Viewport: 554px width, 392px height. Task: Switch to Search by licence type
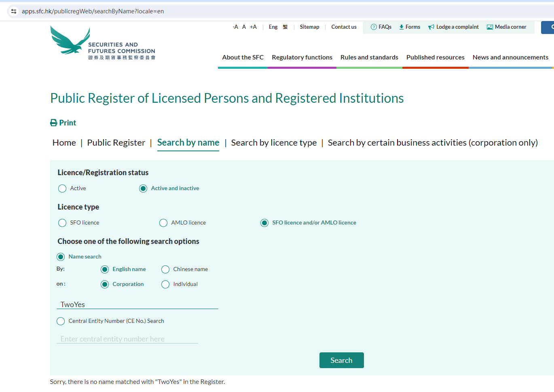(x=274, y=143)
